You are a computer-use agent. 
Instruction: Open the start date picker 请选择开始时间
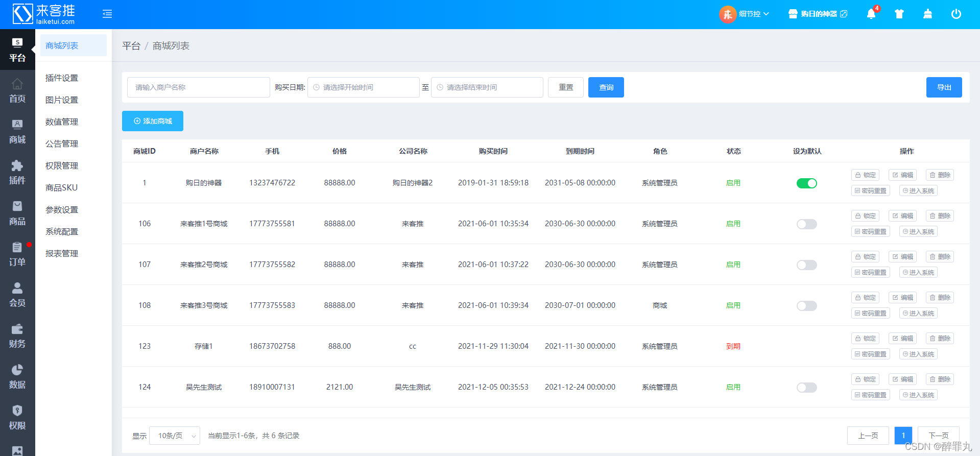[364, 87]
